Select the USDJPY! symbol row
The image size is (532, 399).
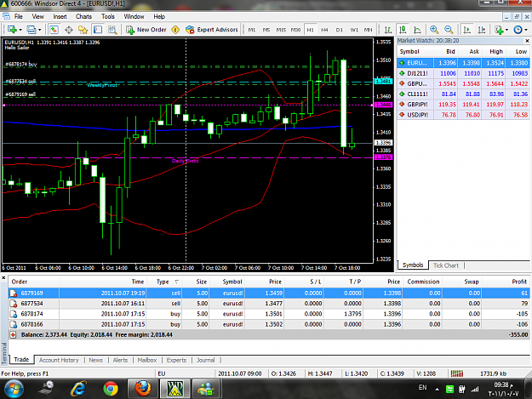pyautogui.click(x=463, y=115)
